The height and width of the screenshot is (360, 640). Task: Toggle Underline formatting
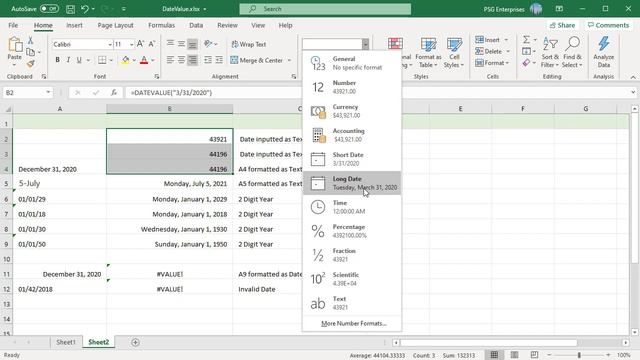(x=79, y=60)
